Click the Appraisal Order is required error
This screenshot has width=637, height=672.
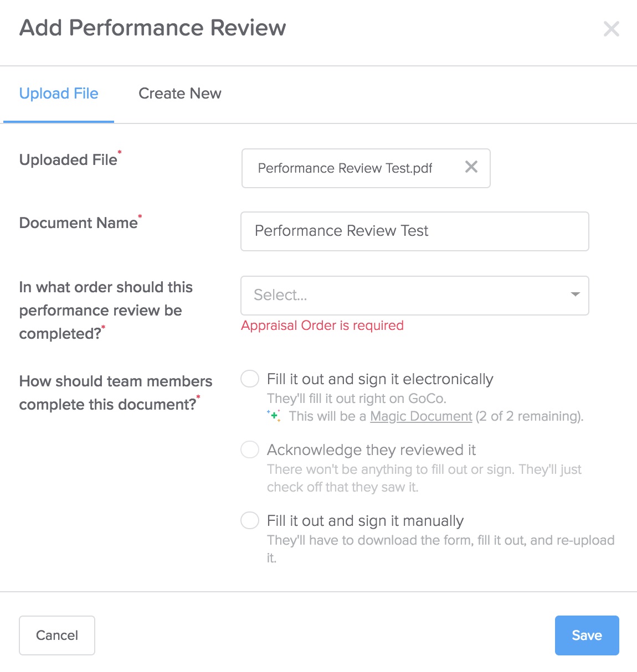[322, 325]
